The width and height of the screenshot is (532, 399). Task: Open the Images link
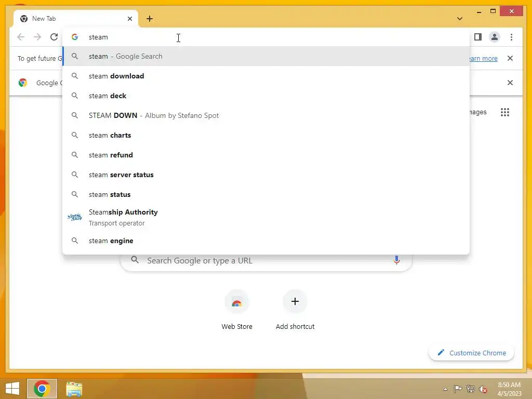(478, 112)
